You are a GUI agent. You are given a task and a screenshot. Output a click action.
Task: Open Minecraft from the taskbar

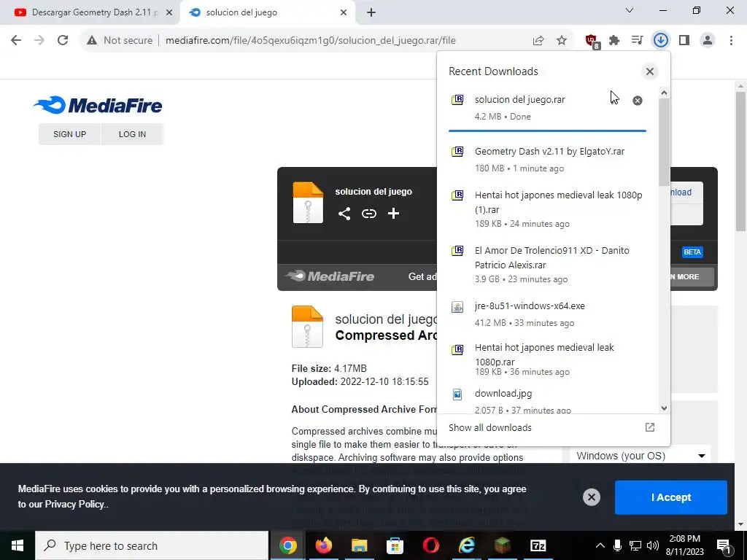click(502, 545)
